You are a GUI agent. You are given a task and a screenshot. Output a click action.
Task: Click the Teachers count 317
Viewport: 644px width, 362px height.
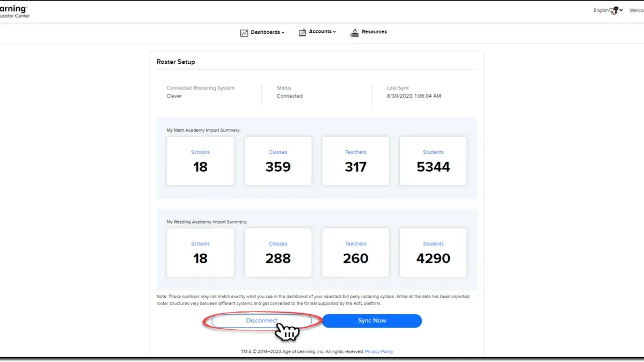pyautogui.click(x=356, y=167)
